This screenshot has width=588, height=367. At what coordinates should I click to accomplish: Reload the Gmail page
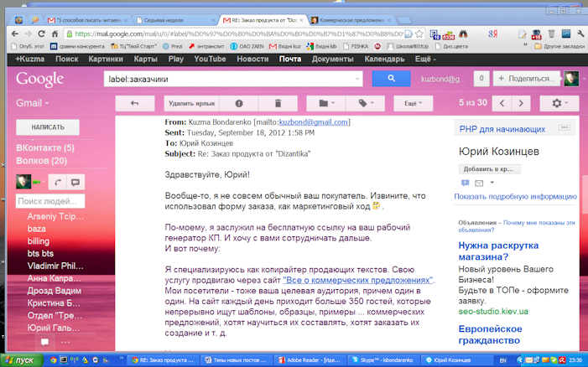click(42, 34)
